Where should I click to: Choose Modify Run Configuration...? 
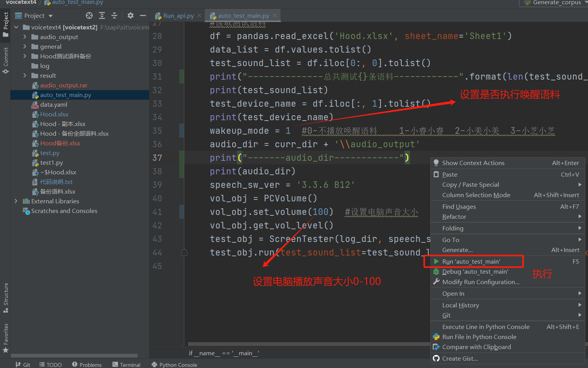pos(508,282)
